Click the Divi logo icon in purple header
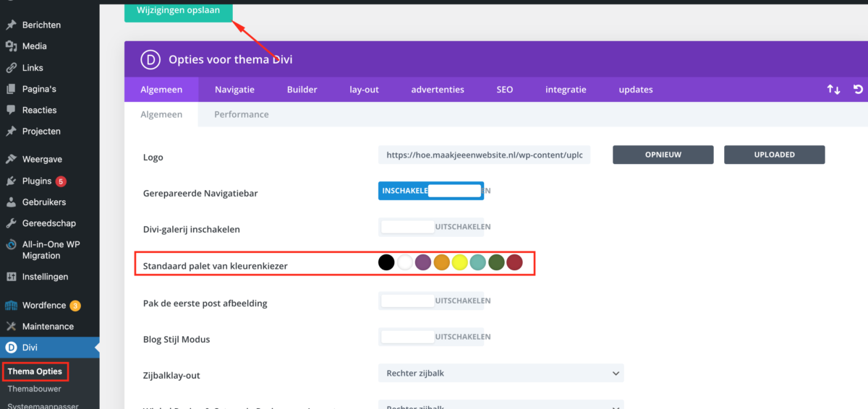Image resolution: width=868 pixels, height=409 pixels. click(x=150, y=60)
